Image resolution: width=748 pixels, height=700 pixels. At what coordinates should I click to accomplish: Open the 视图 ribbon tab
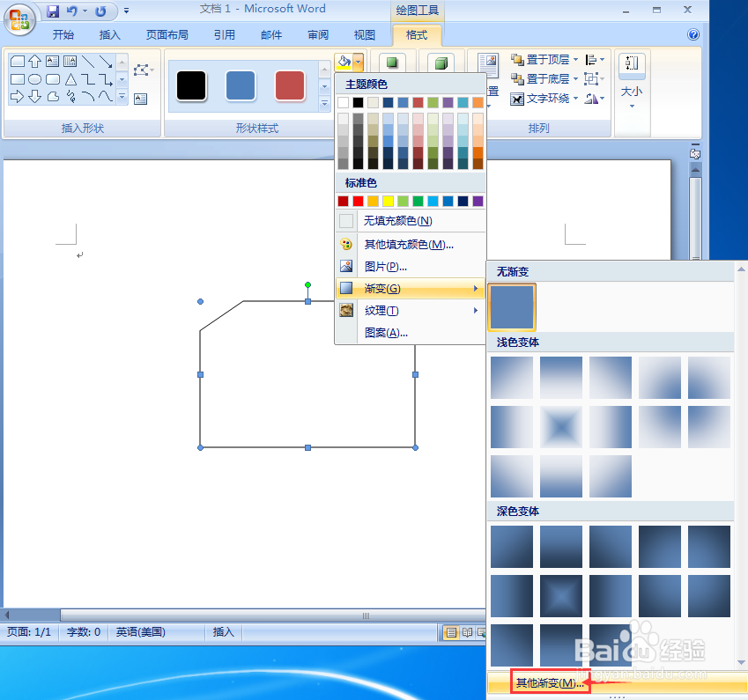365,35
